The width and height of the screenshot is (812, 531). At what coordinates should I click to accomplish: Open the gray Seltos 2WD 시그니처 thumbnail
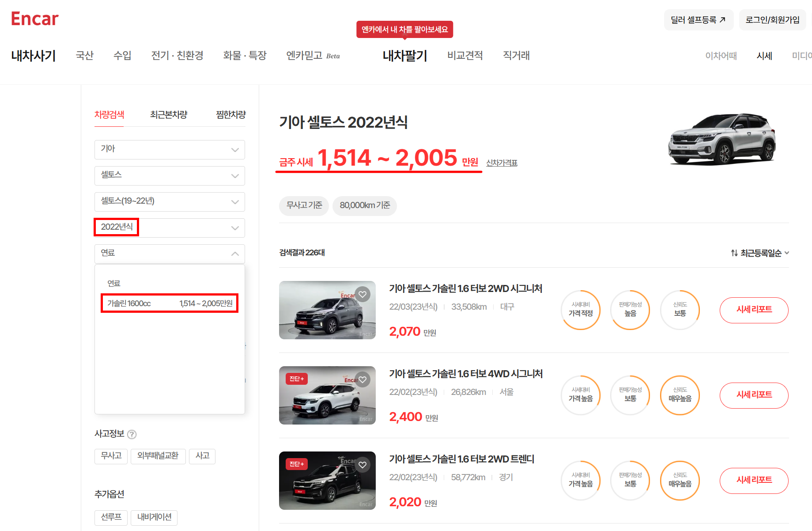point(327,310)
